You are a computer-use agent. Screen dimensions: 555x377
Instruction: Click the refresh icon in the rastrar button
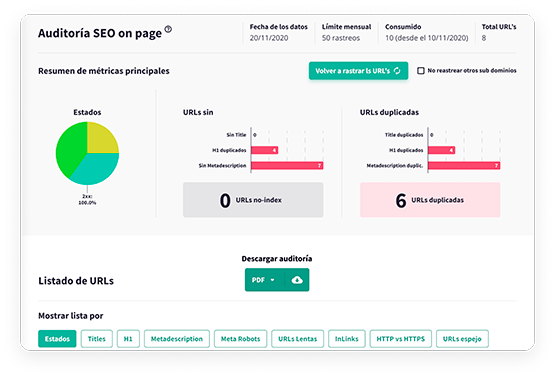[397, 71]
